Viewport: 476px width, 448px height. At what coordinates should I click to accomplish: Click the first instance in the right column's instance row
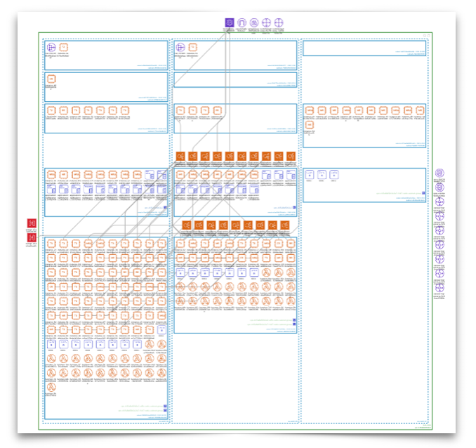click(310, 110)
